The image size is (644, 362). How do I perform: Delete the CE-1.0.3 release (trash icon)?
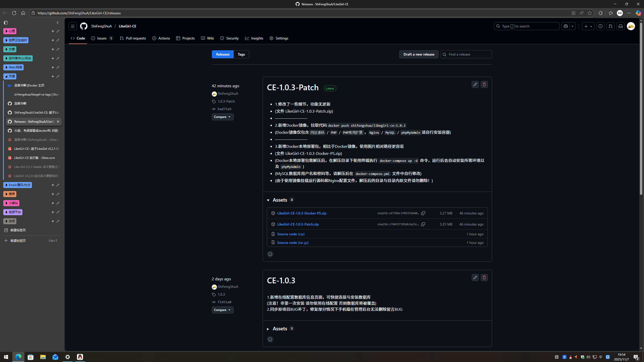coord(484,278)
